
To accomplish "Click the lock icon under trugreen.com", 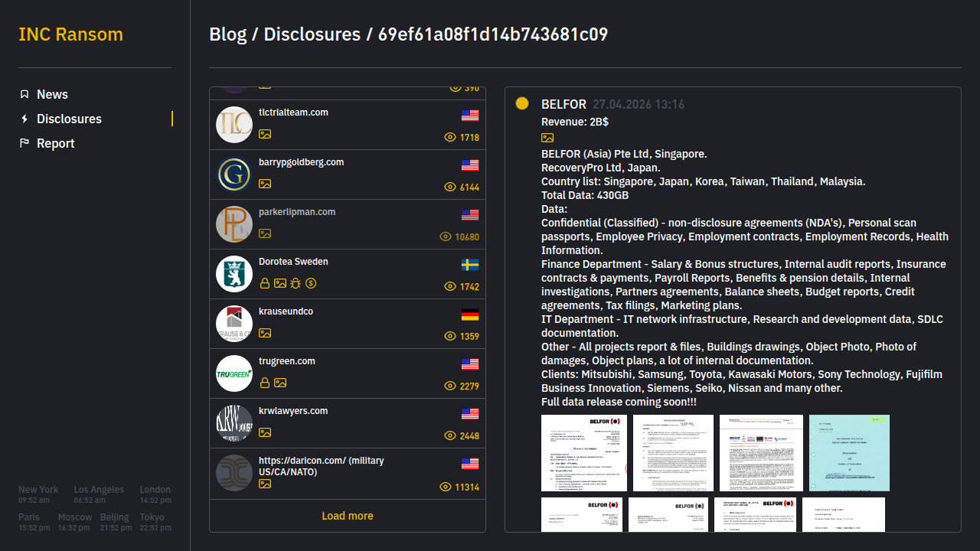I will (x=265, y=383).
